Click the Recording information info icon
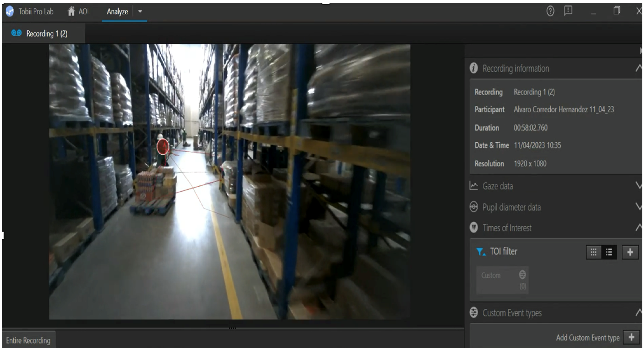This screenshot has width=644, height=351. 473,68
